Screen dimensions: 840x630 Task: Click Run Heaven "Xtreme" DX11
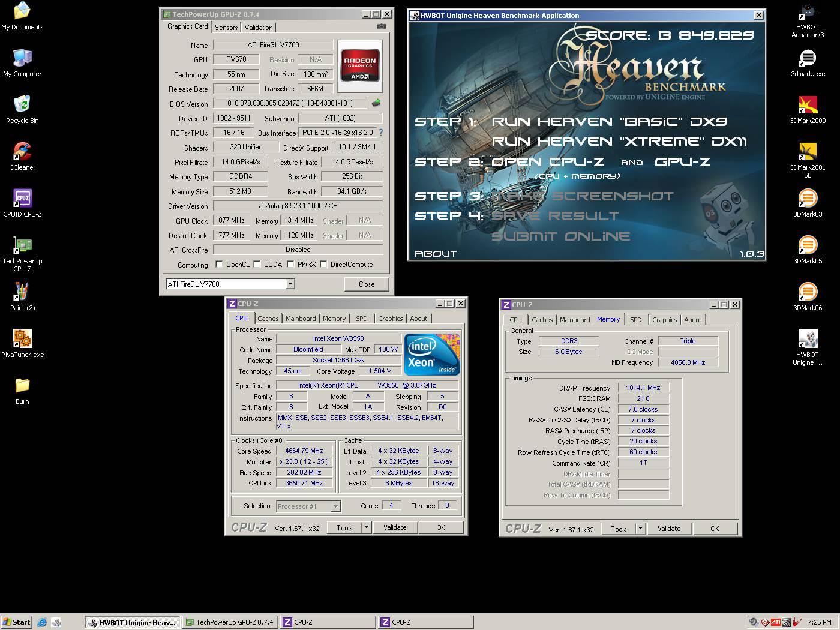click(x=619, y=142)
